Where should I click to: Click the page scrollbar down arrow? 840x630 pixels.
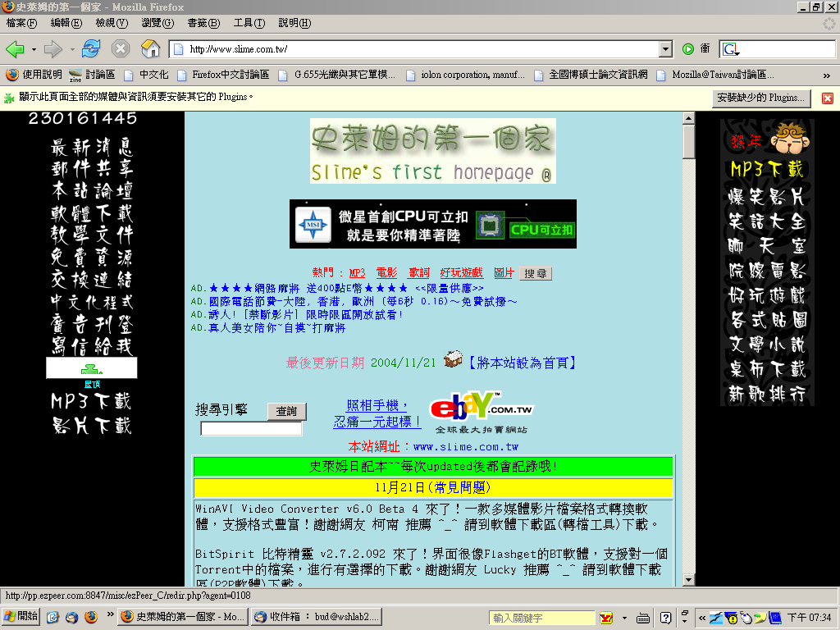689,580
